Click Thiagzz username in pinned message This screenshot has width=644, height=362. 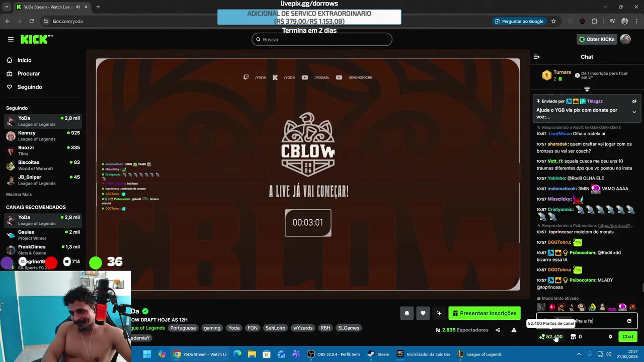coord(595,101)
